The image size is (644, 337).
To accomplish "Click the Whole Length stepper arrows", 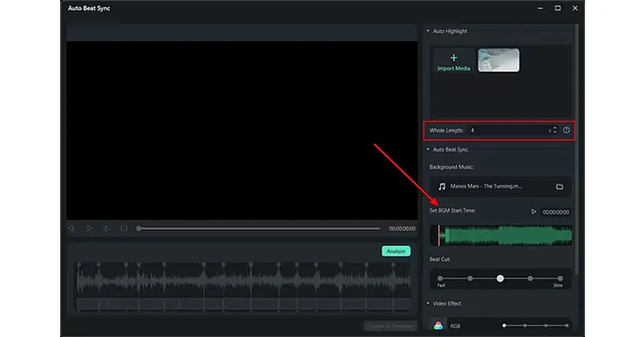I will [x=555, y=130].
